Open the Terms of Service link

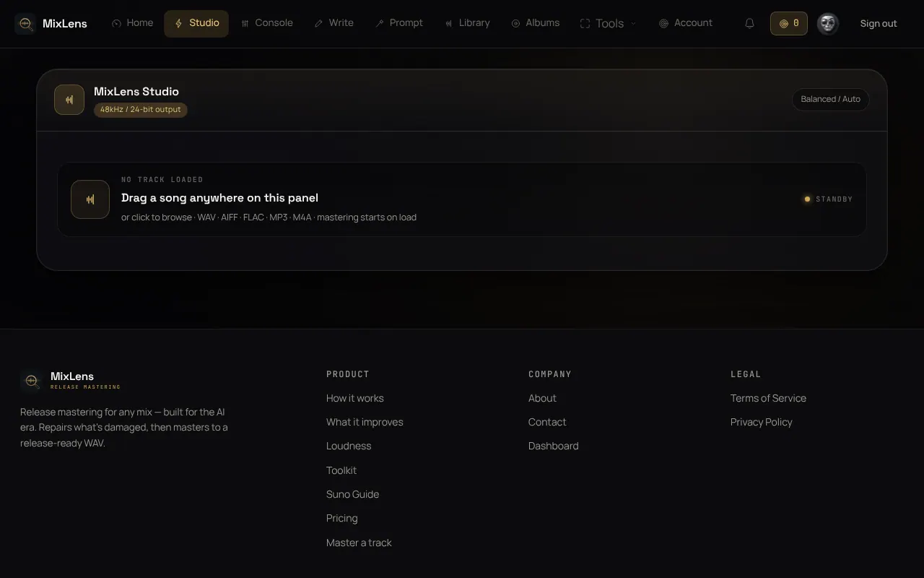click(x=768, y=398)
